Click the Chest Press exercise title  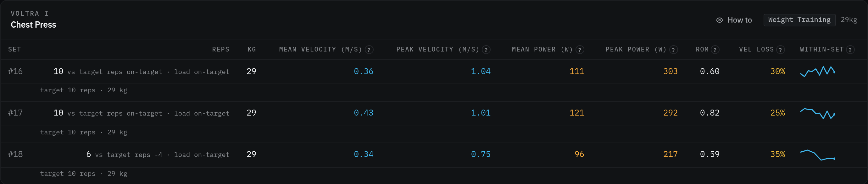(33, 24)
